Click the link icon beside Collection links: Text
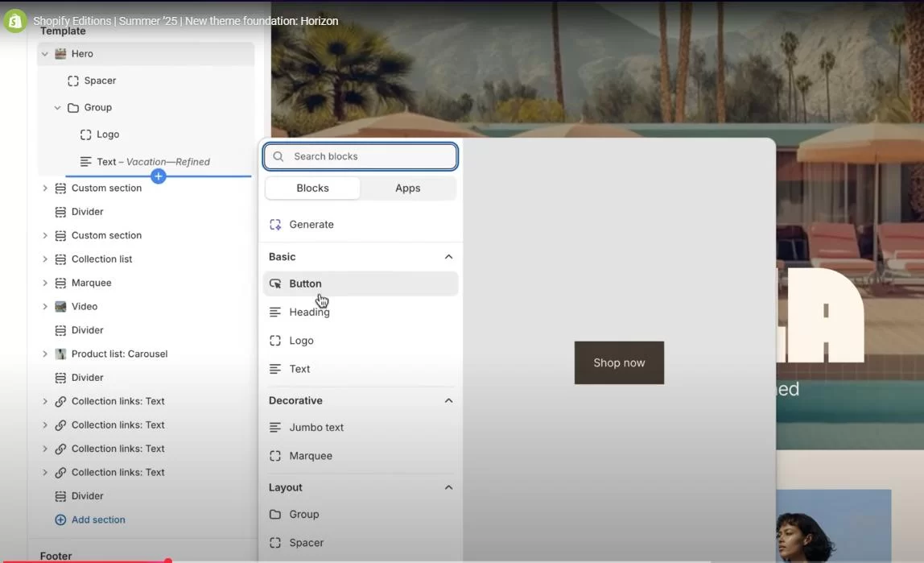 point(60,400)
